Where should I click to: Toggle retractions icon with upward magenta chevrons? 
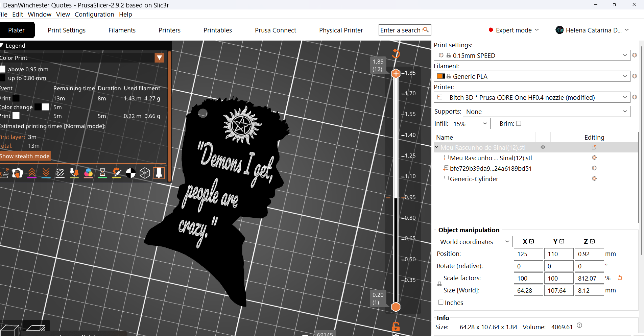32,173
